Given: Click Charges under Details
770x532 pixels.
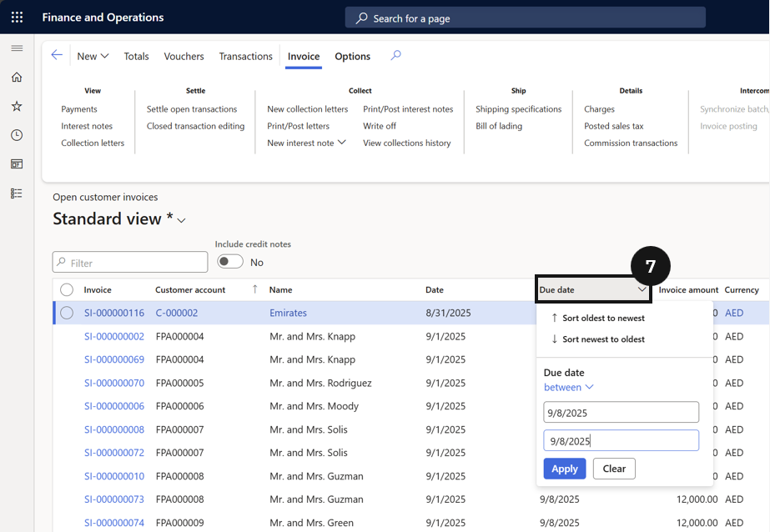Looking at the screenshot, I should (599, 109).
